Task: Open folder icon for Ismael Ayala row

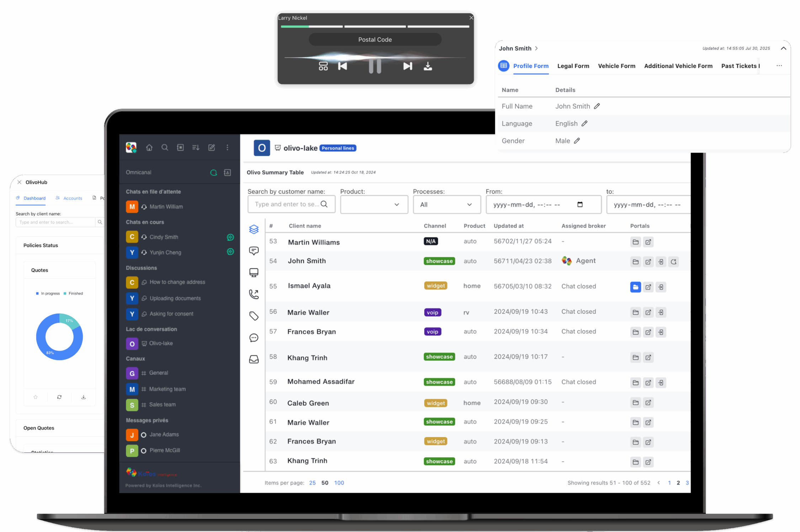Action: (635, 287)
